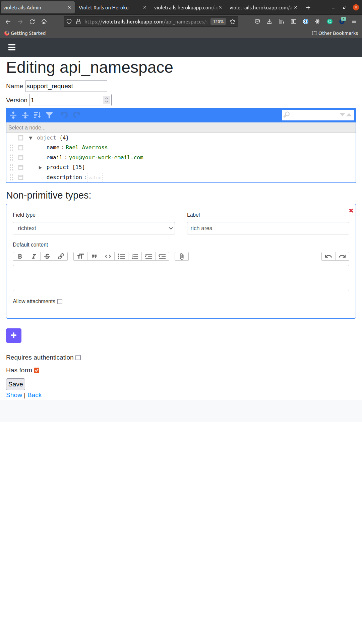Create a numbered list

pos(135,256)
